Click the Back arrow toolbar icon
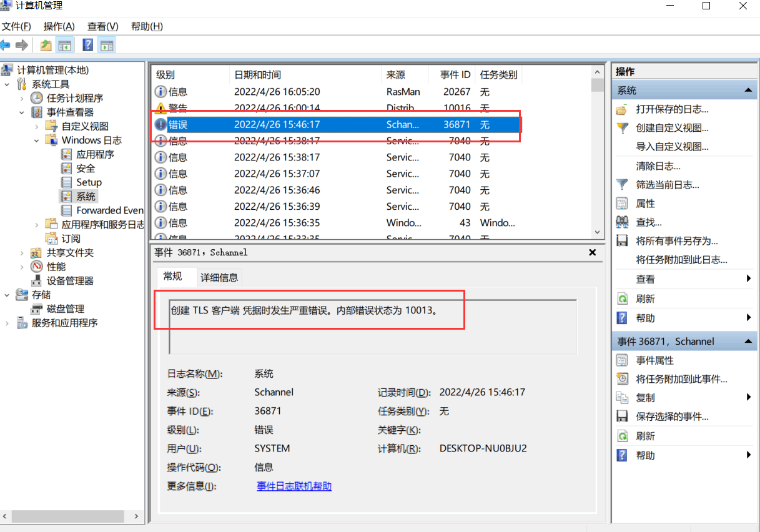760x532 pixels. coord(6,45)
